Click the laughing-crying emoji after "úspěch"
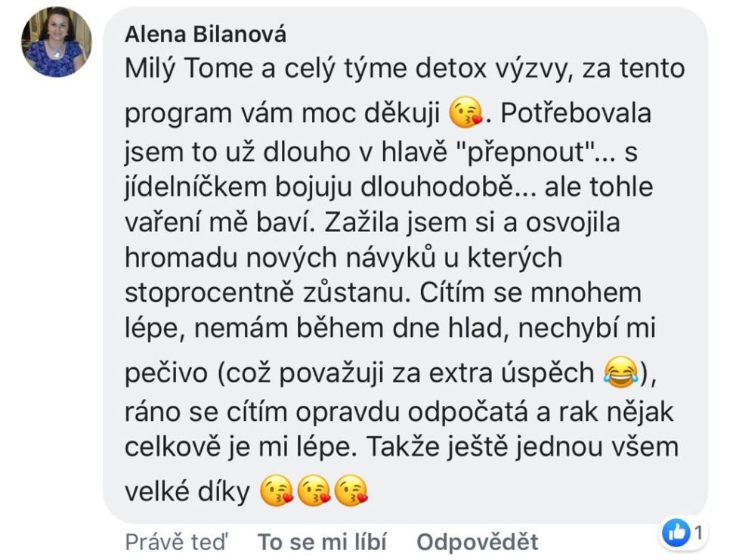 621,372
